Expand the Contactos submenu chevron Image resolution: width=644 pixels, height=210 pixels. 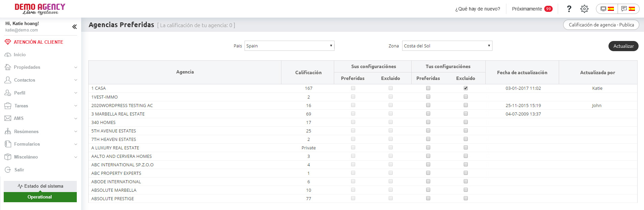tap(76, 80)
